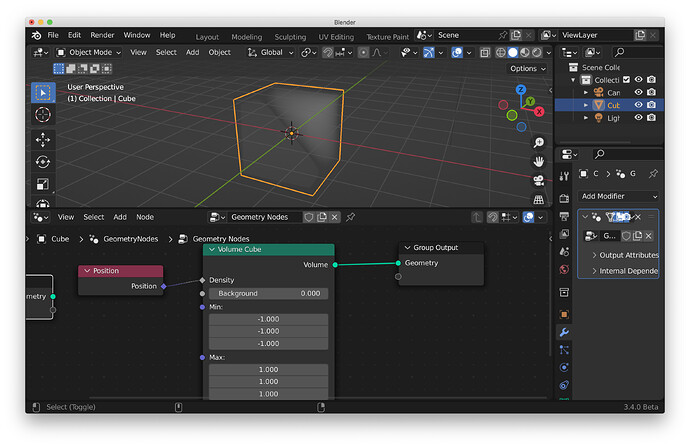Switch to solid viewport shading
The width and height of the screenshot is (690, 446).
coord(513,52)
